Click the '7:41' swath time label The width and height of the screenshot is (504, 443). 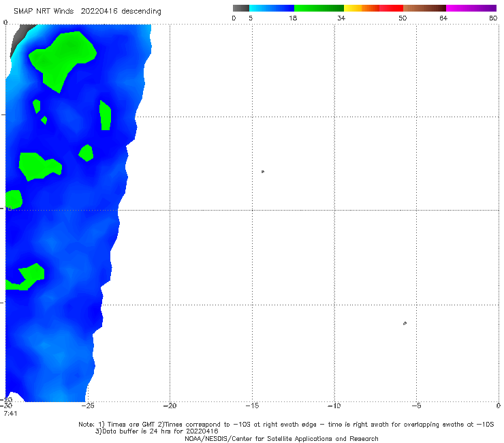point(10,414)
